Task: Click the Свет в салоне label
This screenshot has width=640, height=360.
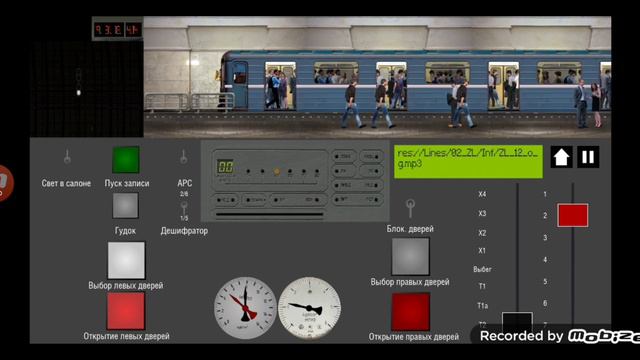Action: (x=66, y=183)
